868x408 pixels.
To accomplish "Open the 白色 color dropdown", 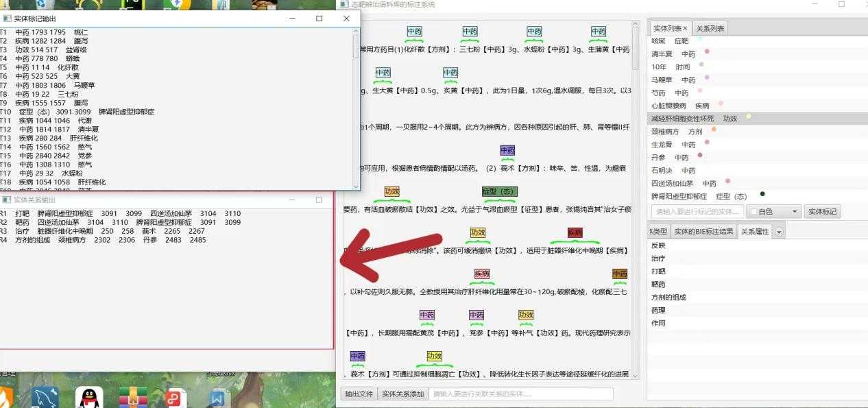I will pyautogui.click(x=773, y=212).
